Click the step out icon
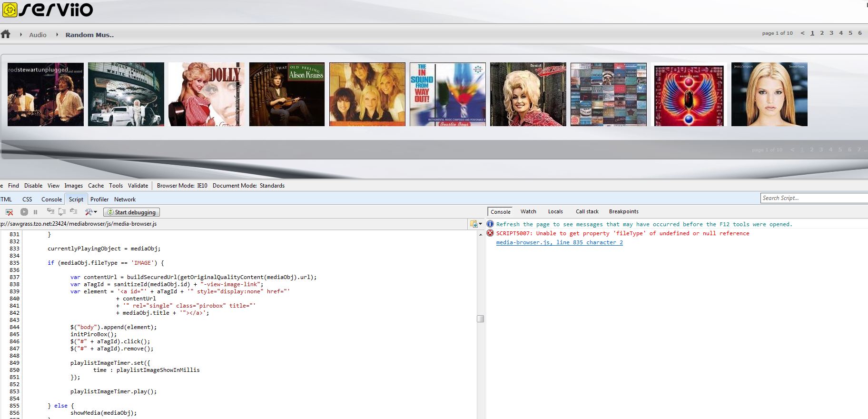The height and width of the screenshot is (419, 868). click(73, 211)
